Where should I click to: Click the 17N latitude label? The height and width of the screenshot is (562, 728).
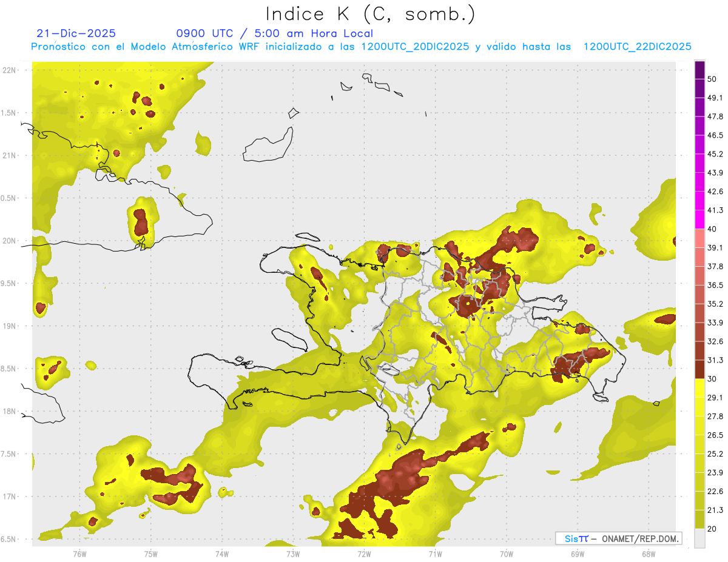tap(10, 497)
